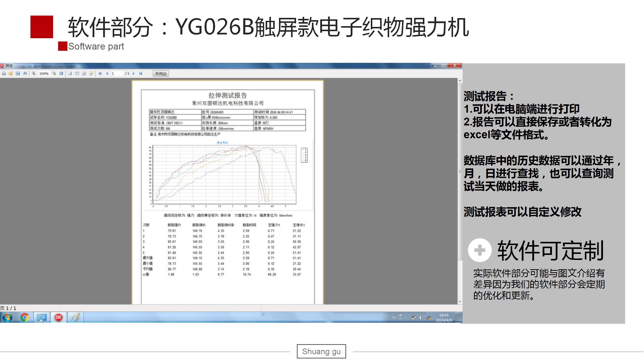Zoom out with the minus magnifier icon
Image resolution: width=644 pixels, height=362 pixels.
click(54, 73)
